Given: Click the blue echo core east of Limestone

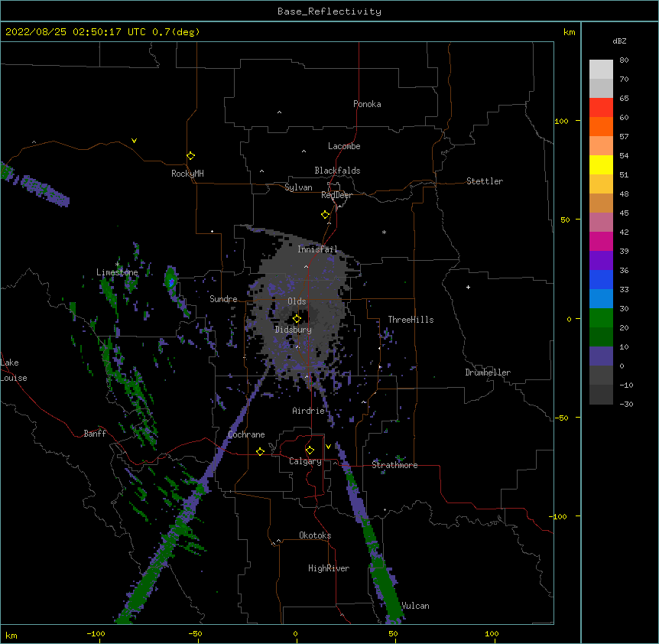Looking at the screenshot, I should tap(171, 282).
